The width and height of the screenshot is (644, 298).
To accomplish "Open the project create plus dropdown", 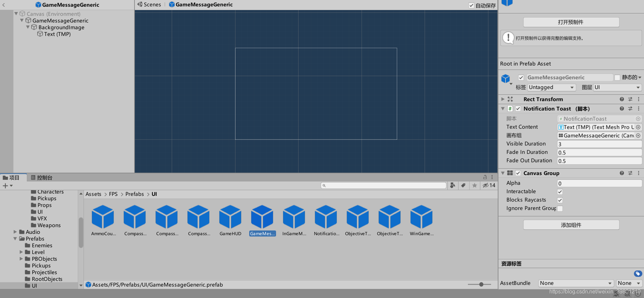I will click(8, 185).
